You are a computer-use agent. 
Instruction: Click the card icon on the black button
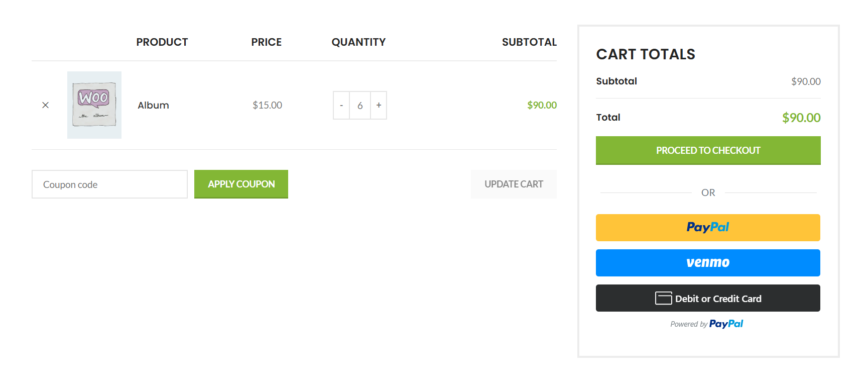coord(663,299)
